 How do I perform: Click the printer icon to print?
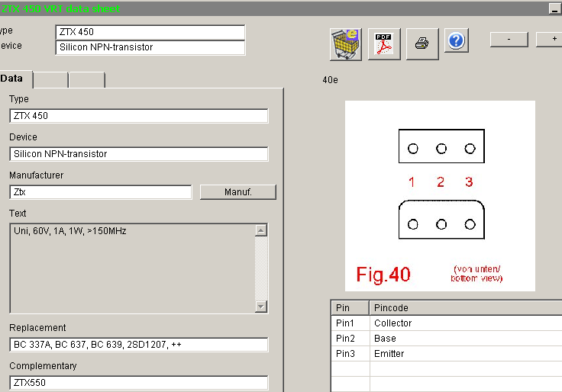421,44
